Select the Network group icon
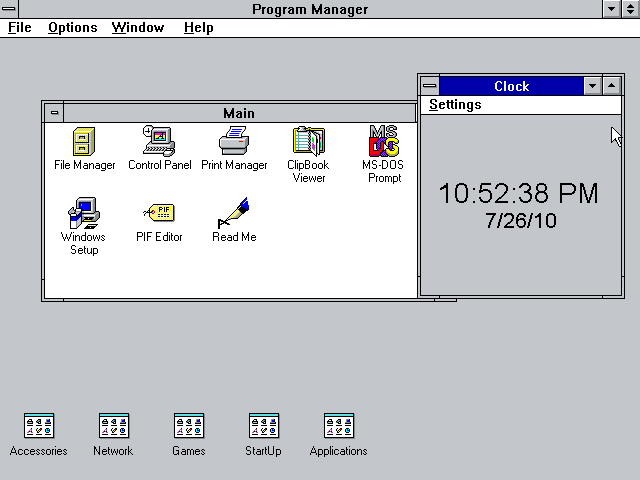 click(114, 425)
